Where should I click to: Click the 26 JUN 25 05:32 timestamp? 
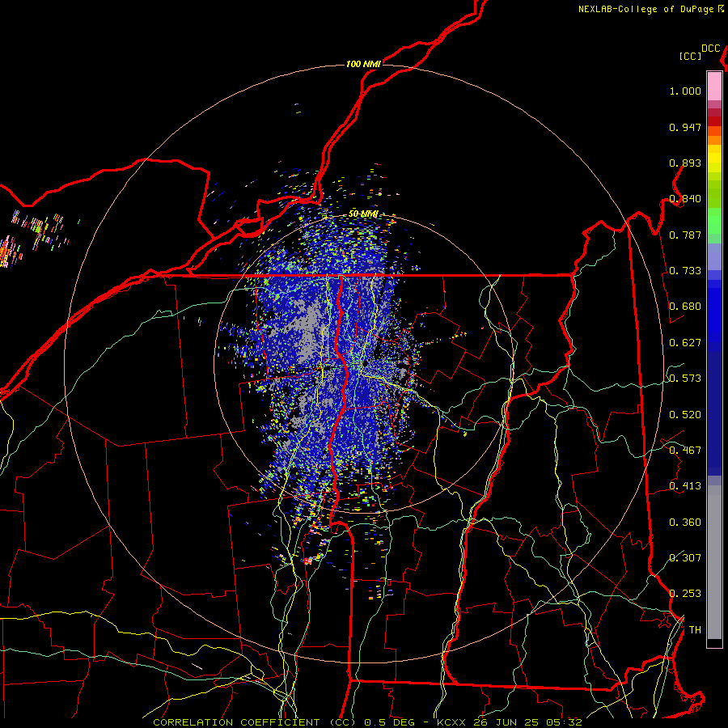(x=527, y=722)
